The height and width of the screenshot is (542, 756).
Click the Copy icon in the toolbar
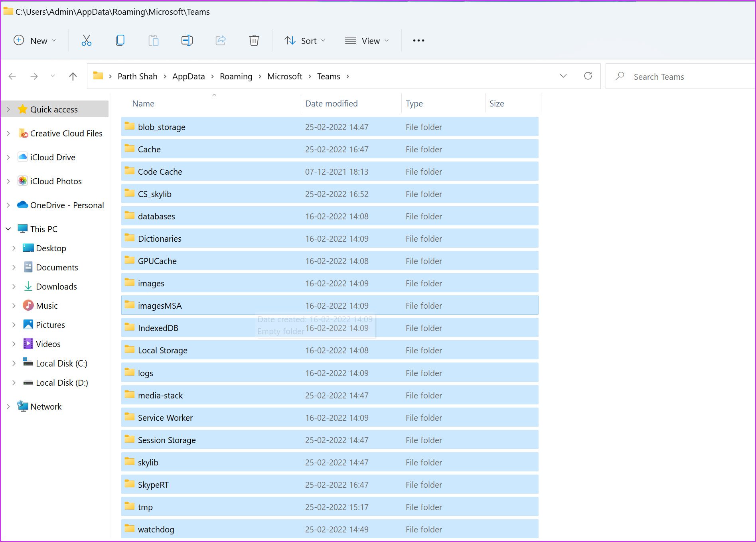pyautogui.click(x=120, y=40)
